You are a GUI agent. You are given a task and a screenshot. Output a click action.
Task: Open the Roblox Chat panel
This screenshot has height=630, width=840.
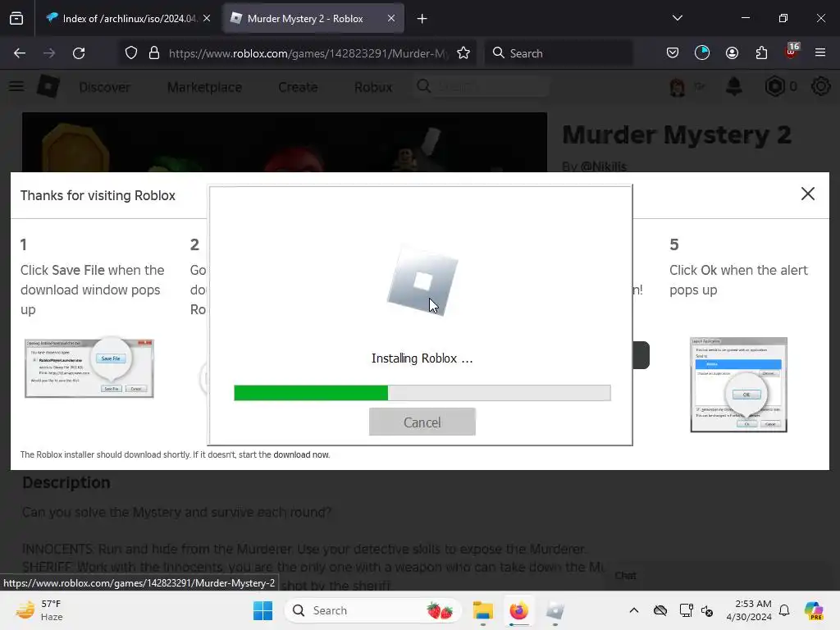(x=625, y=575)
